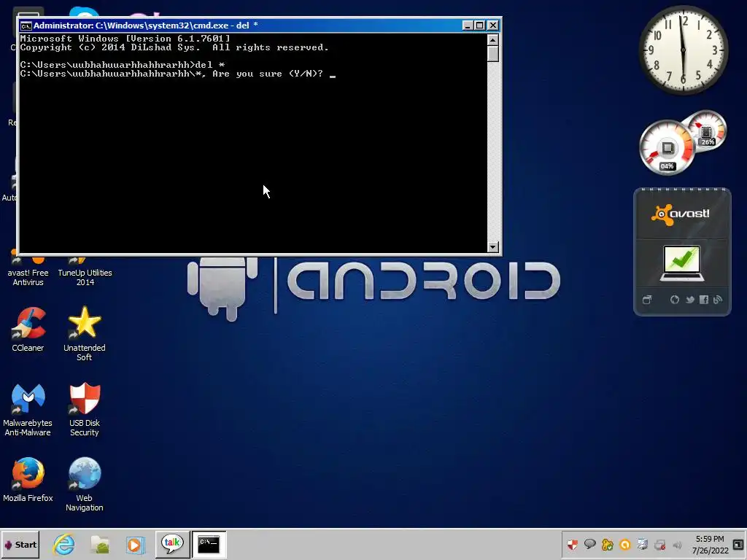
Task: Click the memory gauge showing 26%
Action: 707,131
